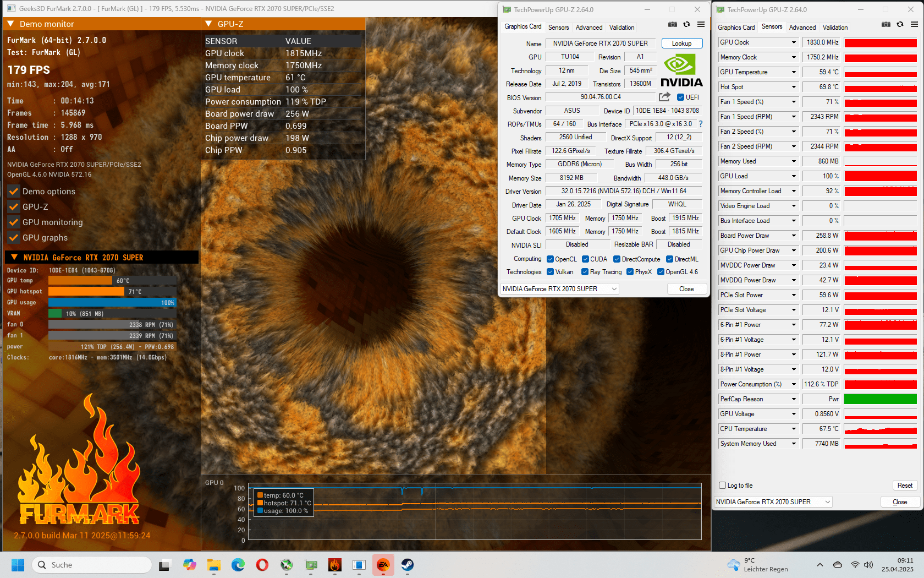The height and width of the screenshot is (578, 924).
Task: Click the green PerfCap Reason bar
Action: click(881, 399)
